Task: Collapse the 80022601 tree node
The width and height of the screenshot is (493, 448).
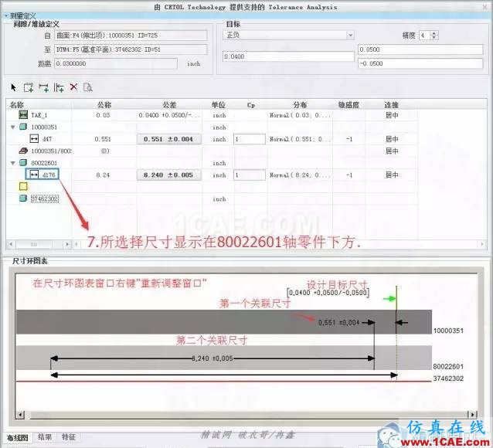Action: pyautogui.click(x=13, y=163)
